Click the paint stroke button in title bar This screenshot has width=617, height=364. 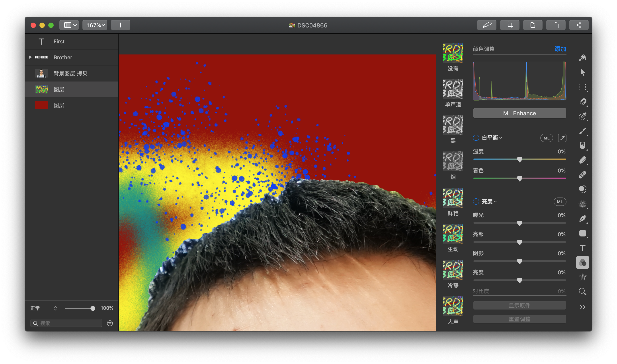click(486, 25)
